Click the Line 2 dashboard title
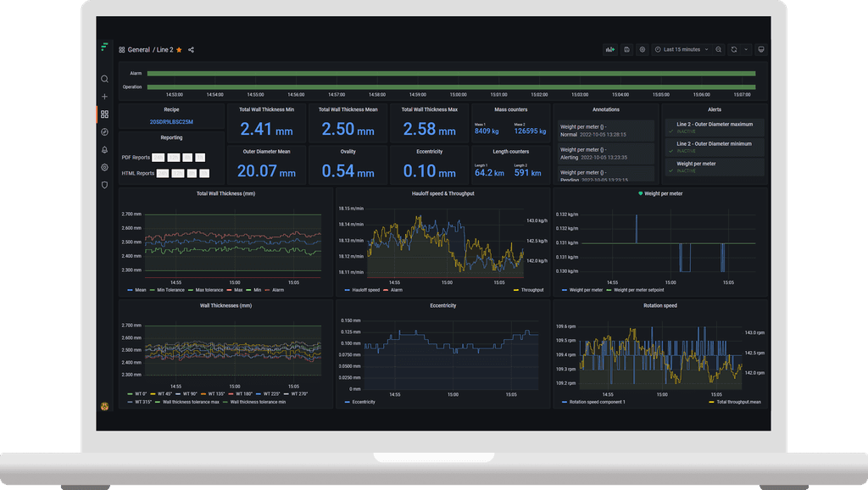This screenshot has height=490, width=868. pos(165,50)
